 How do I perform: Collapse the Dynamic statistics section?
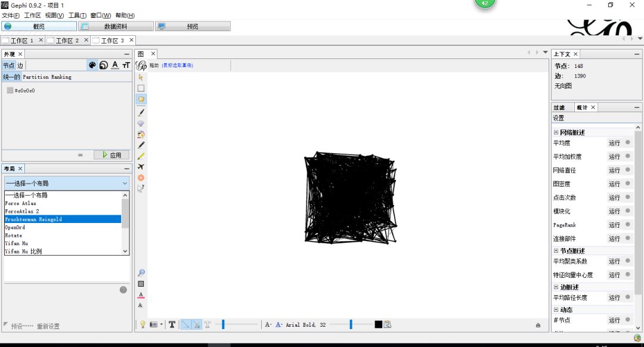coord(556,309)
